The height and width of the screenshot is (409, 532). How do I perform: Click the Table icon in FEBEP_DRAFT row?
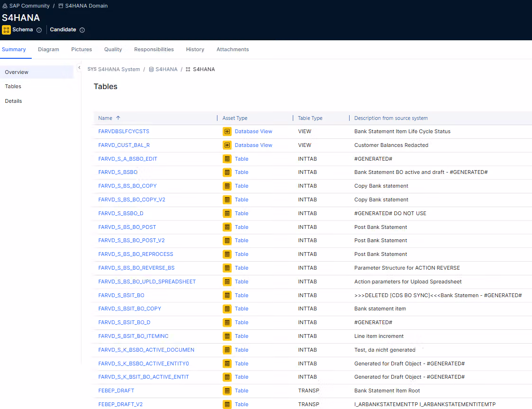tap(227, 391)
